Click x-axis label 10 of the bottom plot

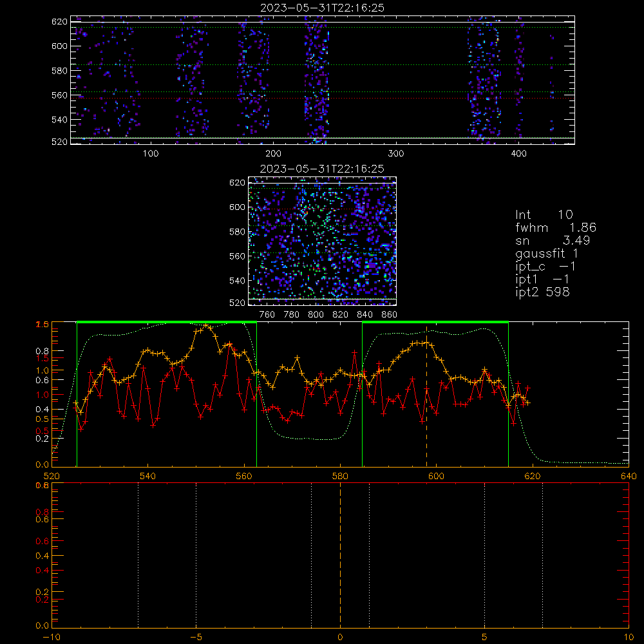pos(629,638)
